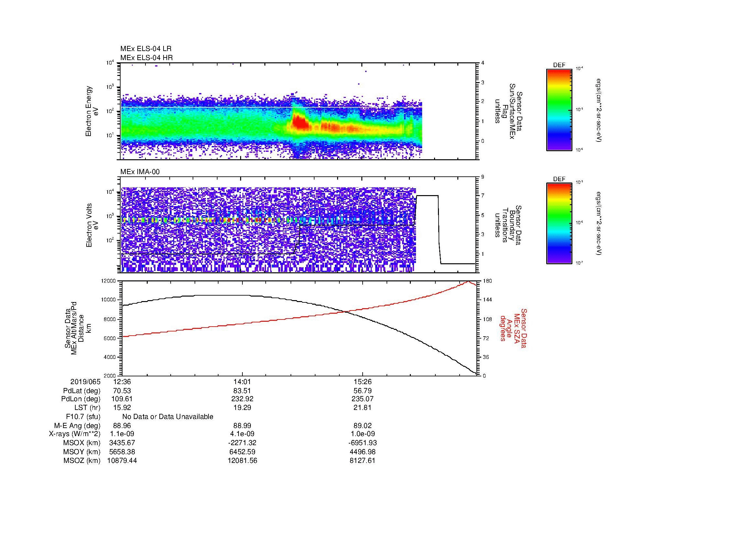Click the LST value 15.92
This screenshot has height=534, width=756.
pyautogui.click(x=122, y=408)
